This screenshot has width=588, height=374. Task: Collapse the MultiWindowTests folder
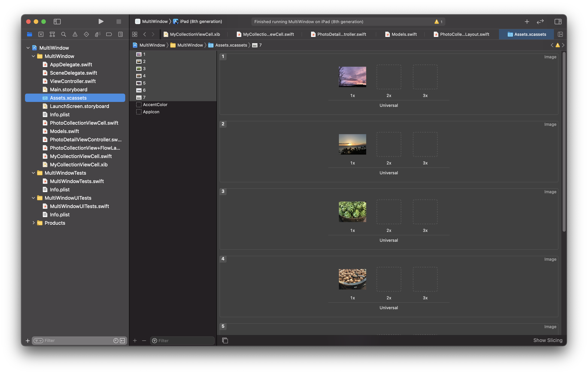34,173
